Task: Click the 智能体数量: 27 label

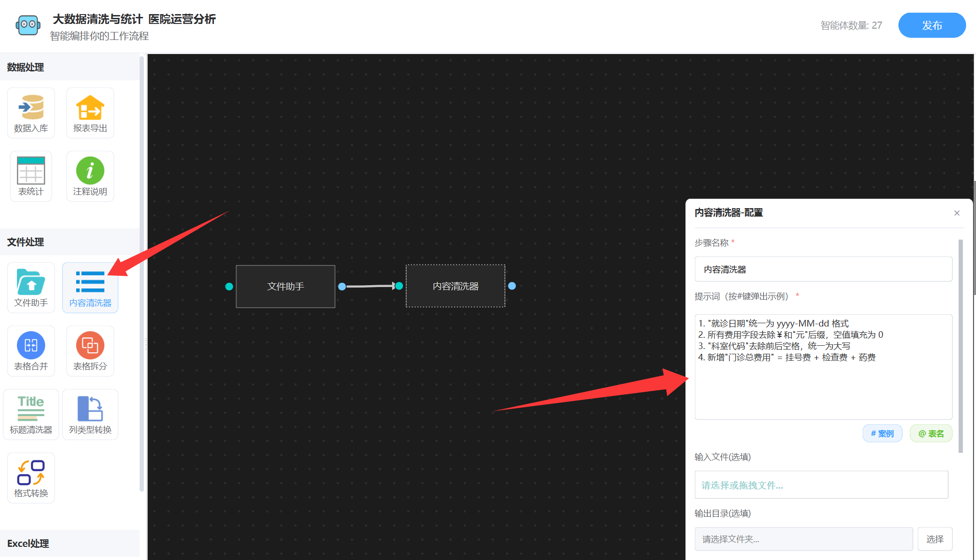Action: [851, 25]
